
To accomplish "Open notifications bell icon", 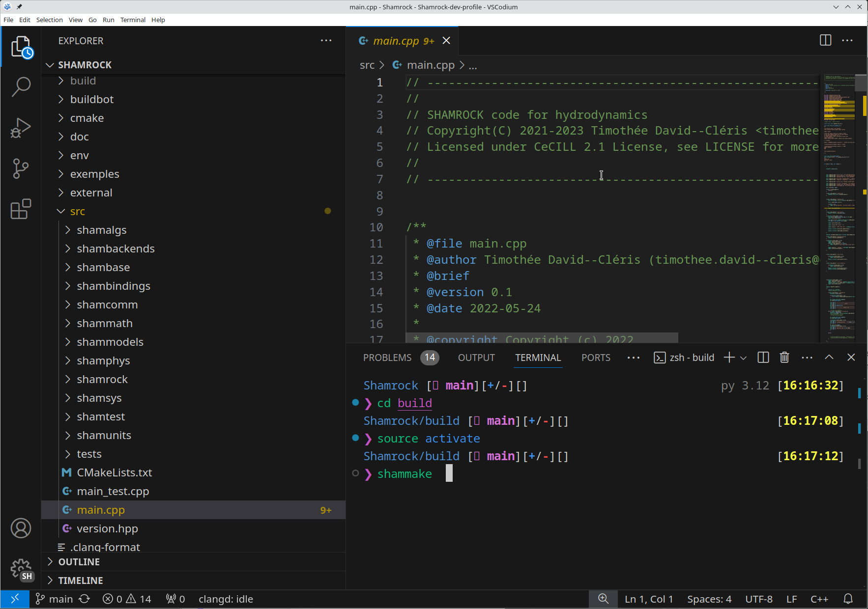I will (848, 599).
